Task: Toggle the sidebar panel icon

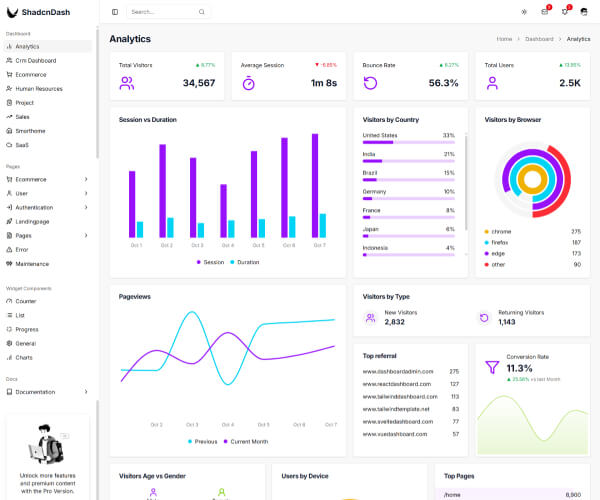Action: click(115, 12)
